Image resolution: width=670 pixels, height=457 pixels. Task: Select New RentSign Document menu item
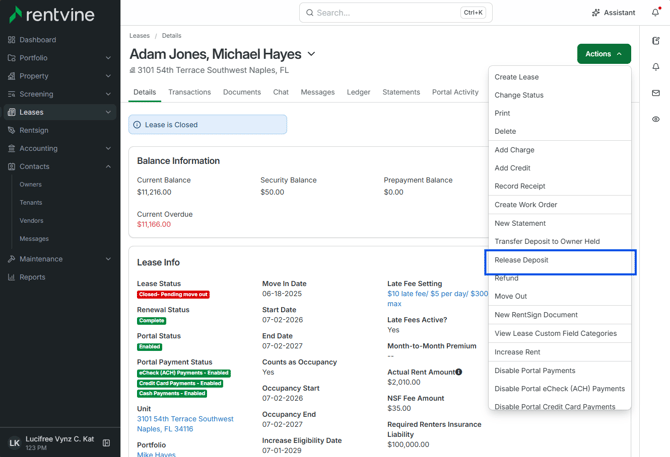tap(560, 315)
